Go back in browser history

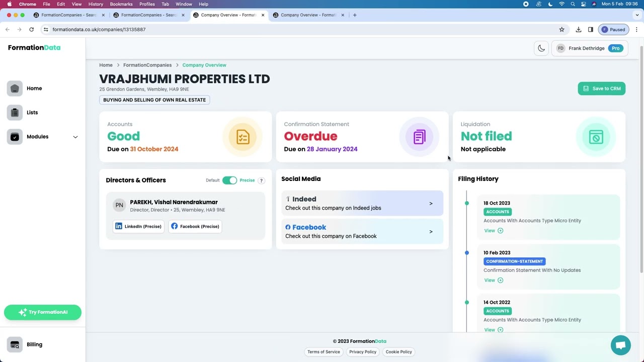(8, 30)
